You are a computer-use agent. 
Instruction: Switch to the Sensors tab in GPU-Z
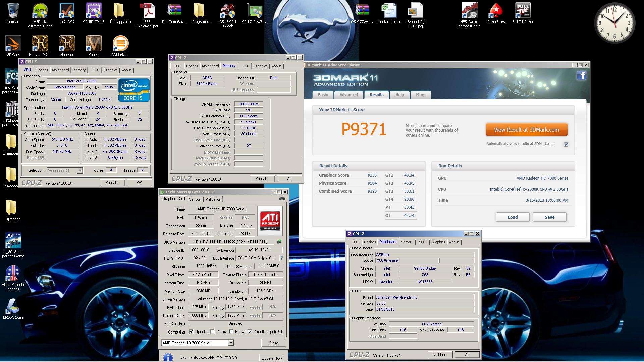195,199
